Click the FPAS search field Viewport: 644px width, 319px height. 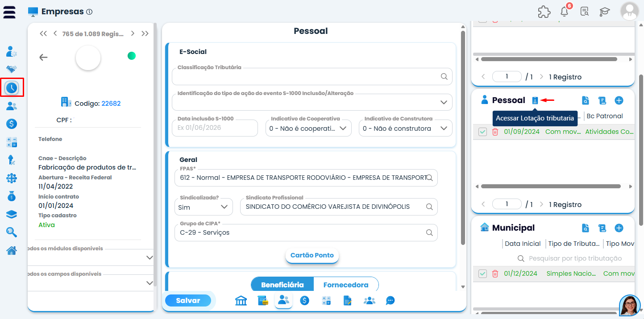point(306,178)
